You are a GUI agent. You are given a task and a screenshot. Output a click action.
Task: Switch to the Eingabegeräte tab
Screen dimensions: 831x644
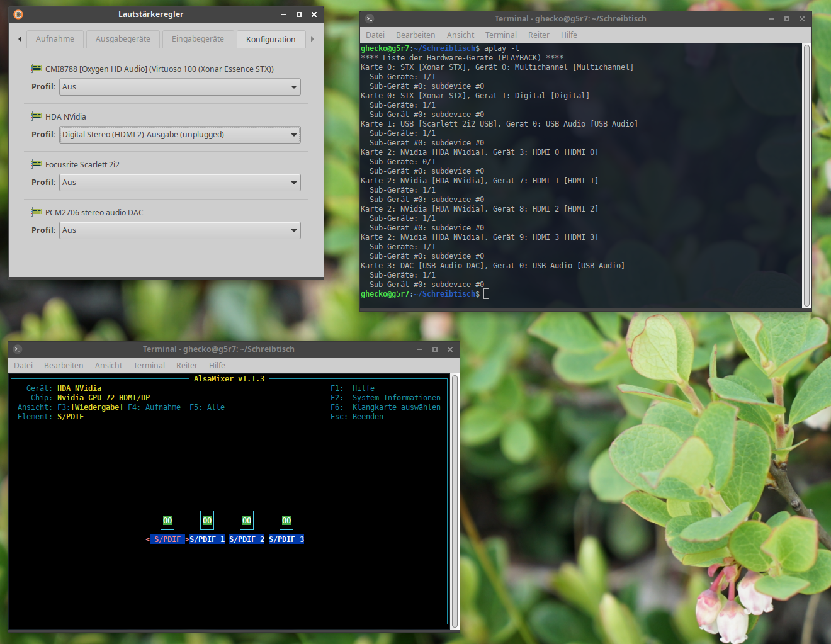[x=198, y=39]
